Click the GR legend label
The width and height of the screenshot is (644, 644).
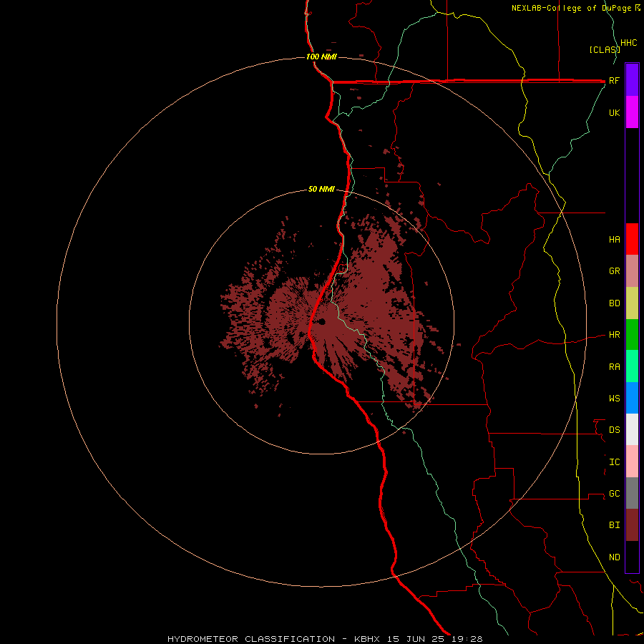coord(614,271)
